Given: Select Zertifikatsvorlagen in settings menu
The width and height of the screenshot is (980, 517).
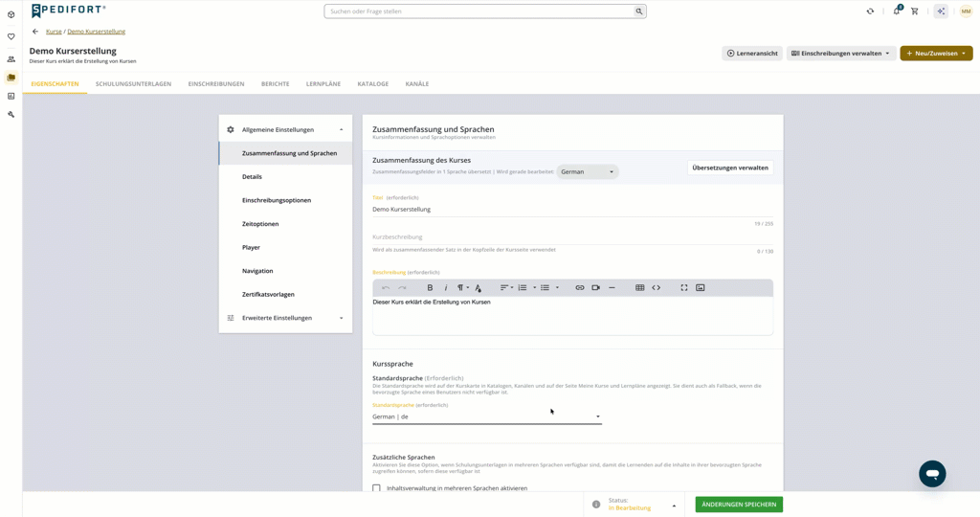Looking at the screenshot, I should tap(285, 295).
